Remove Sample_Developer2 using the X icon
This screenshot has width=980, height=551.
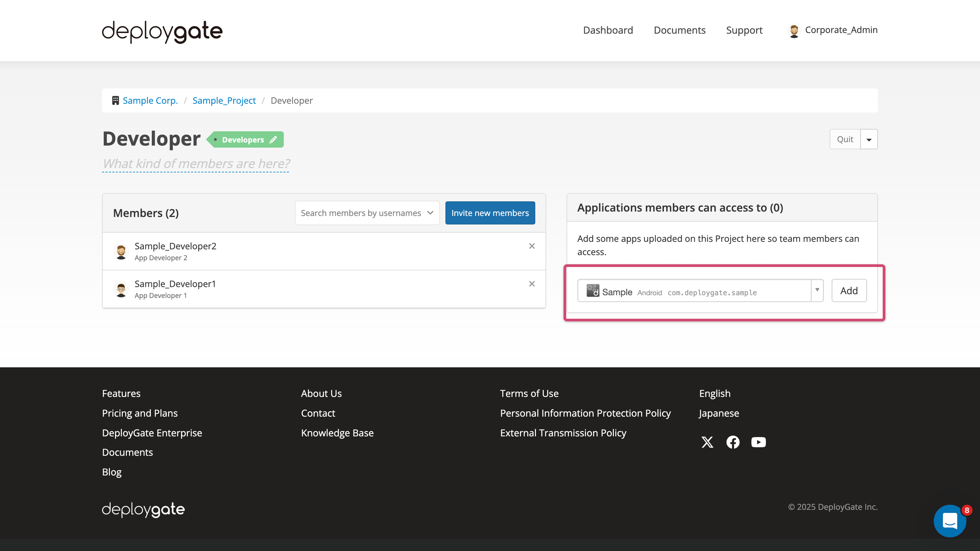[x=532, y=246]
